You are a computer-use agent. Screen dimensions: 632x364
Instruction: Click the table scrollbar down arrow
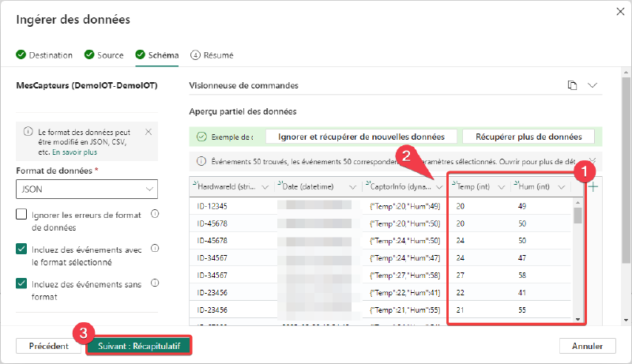pyautogui.click(x=578, y=319)
